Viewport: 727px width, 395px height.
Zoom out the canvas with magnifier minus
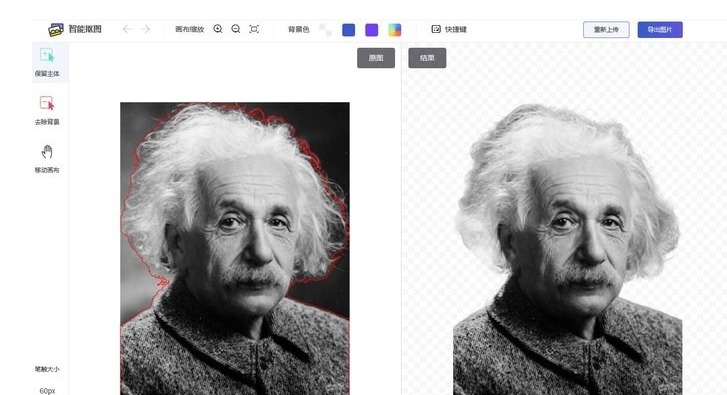tap(236, 29)
